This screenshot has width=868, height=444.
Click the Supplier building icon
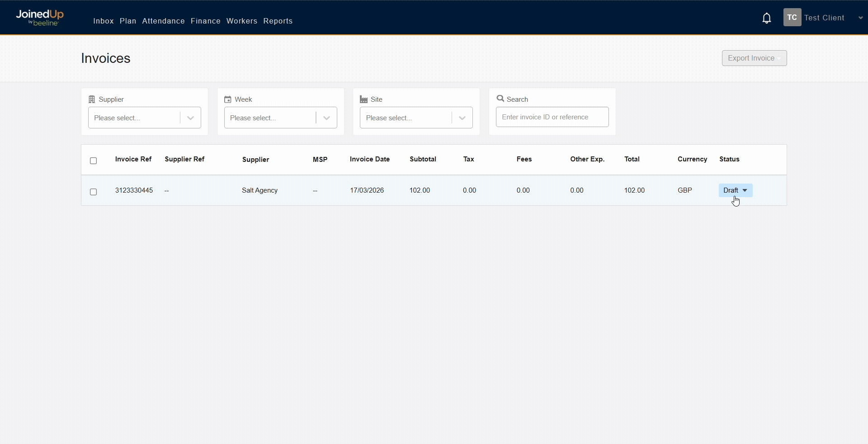92,99
